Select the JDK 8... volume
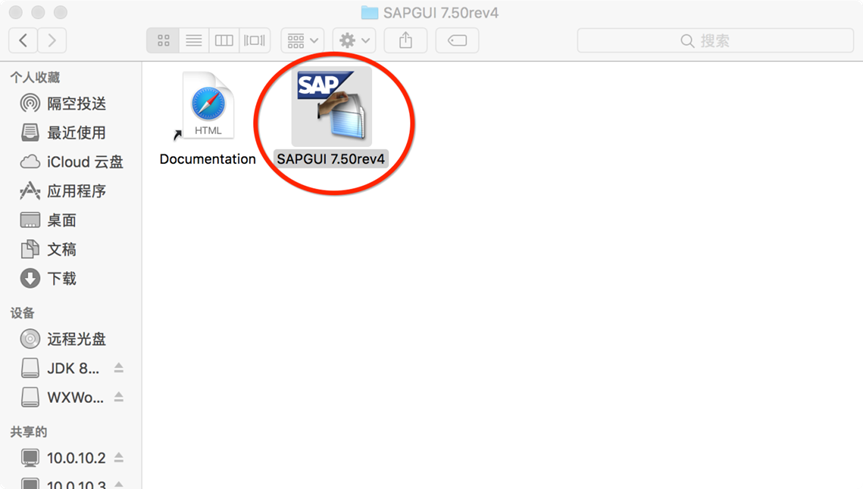 coord(61,368)
